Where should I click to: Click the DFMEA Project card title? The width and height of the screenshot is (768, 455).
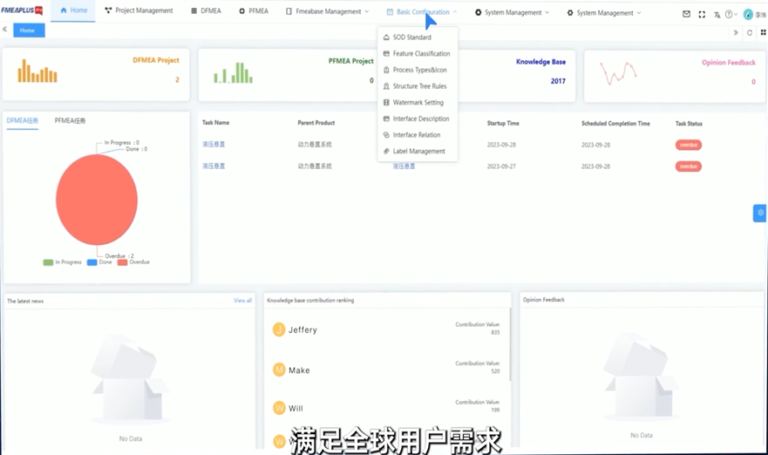point(156,60)
